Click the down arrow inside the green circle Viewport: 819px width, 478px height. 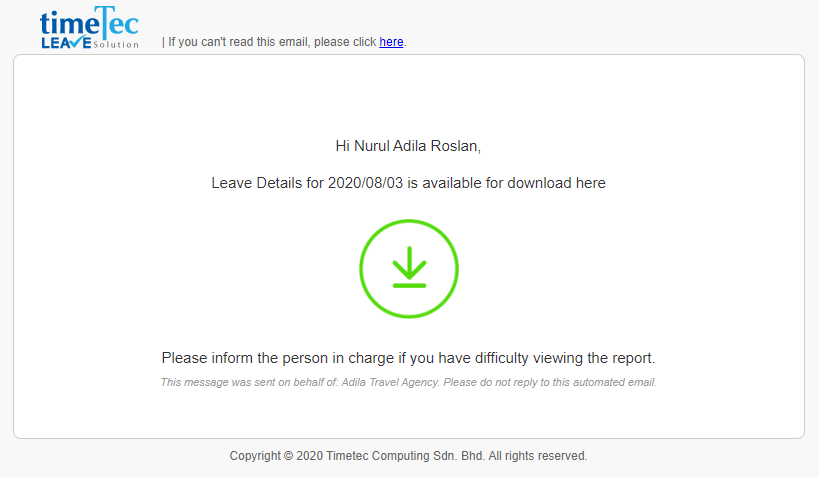[409, 266]
